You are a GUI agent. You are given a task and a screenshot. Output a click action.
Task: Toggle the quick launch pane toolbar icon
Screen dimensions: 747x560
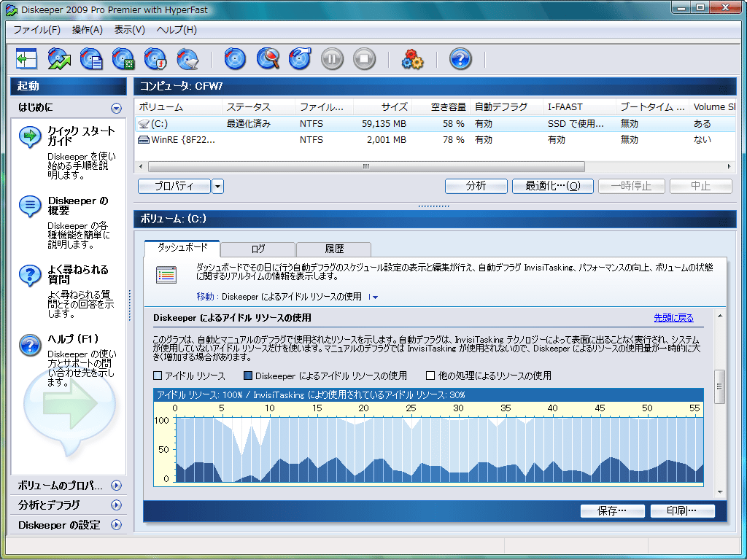click(x=26, y=59)
